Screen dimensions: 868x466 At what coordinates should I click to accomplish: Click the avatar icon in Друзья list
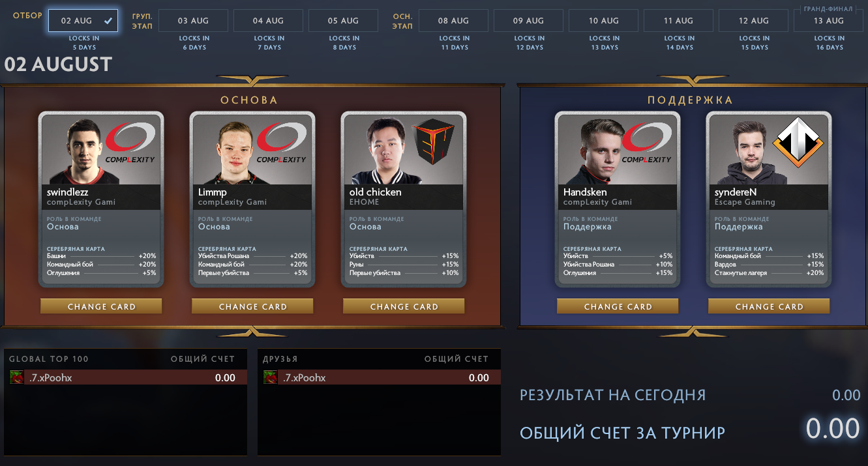point(270,377)
